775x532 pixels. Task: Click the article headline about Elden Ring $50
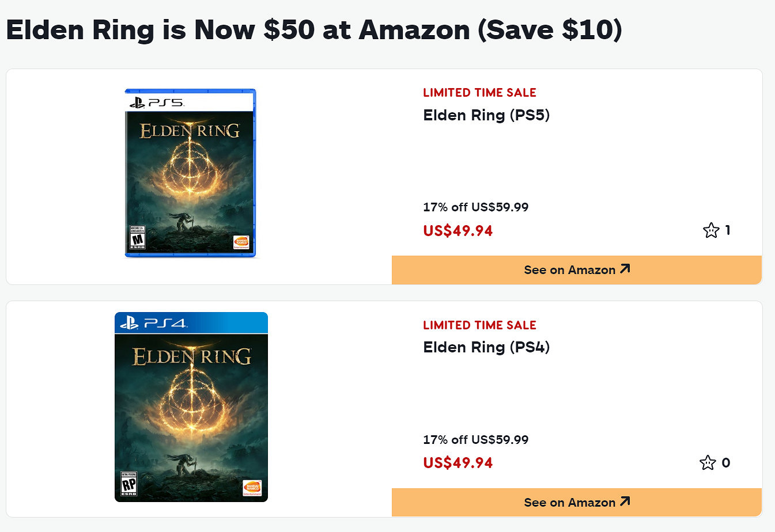coord(314,30)
